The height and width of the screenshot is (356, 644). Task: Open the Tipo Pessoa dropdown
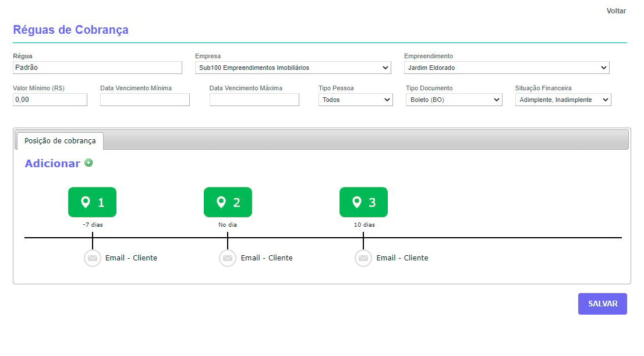click(x=355, y=100)
